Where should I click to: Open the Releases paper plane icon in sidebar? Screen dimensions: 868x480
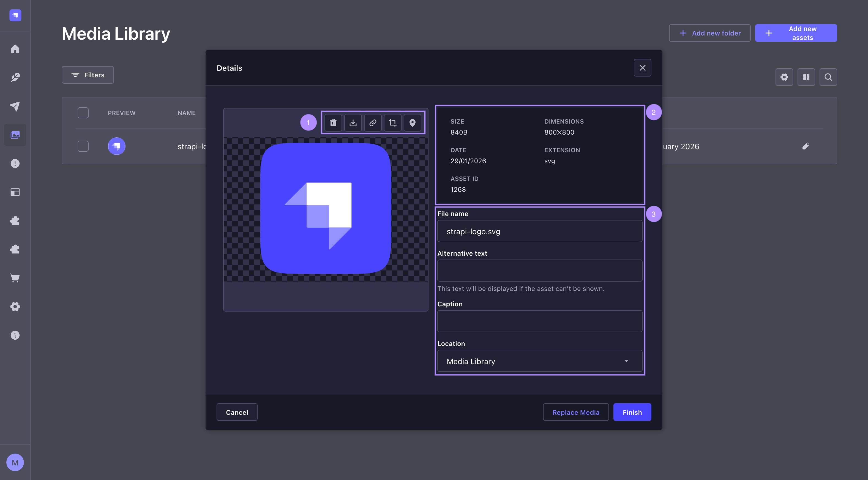[15, 107]
